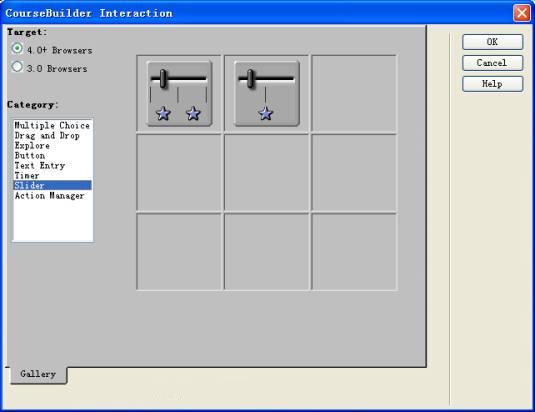Dismiss dialog with the Cancel button
The image size is (535, 412).
(492, 63)
